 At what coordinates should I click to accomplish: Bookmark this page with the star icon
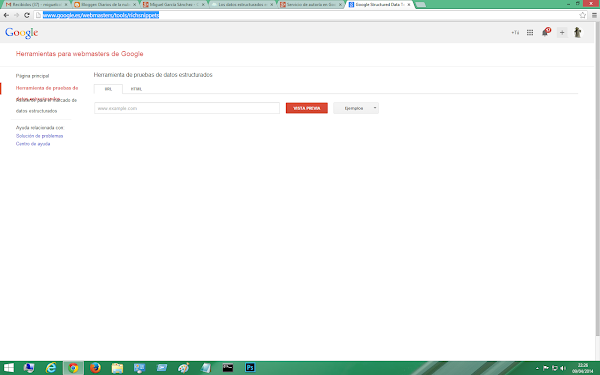click(582, 15)
